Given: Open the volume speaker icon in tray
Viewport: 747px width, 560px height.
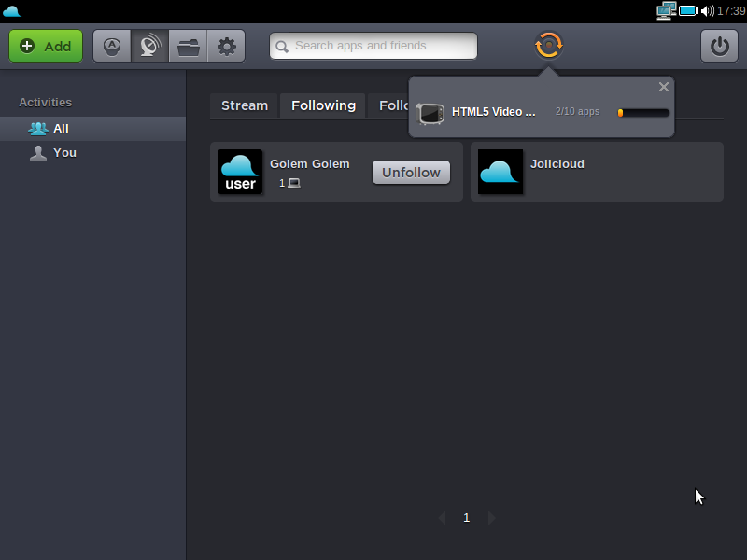Looking at the screenshot, I should click(707, 11).
